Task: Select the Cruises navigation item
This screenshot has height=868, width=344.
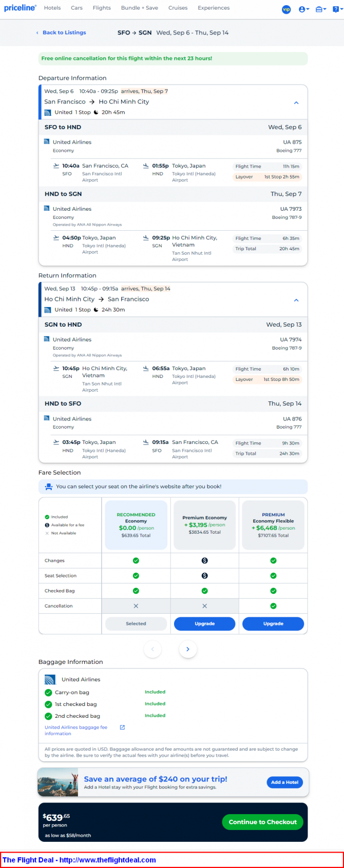Action: point(178,8)
